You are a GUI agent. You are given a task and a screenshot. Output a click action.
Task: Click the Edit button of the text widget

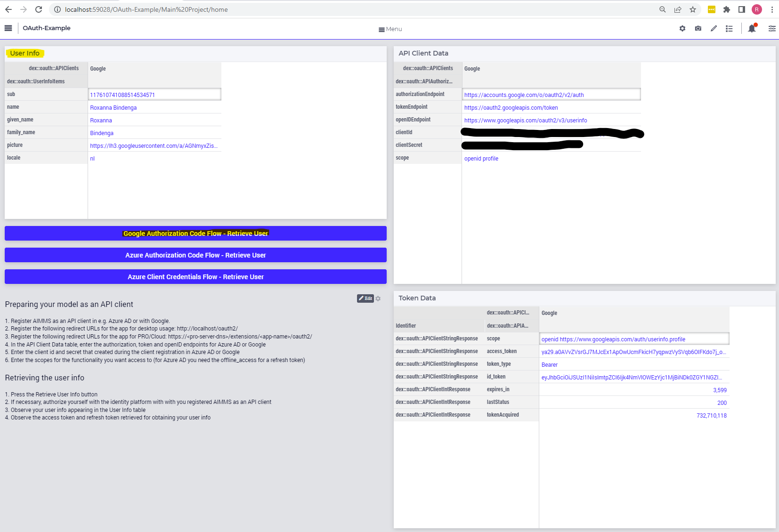365,298
